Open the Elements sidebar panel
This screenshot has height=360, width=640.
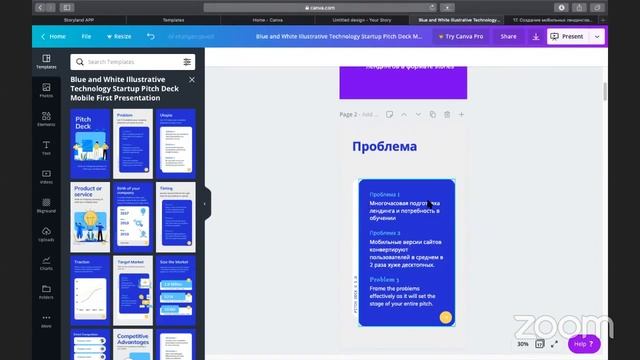46,119
